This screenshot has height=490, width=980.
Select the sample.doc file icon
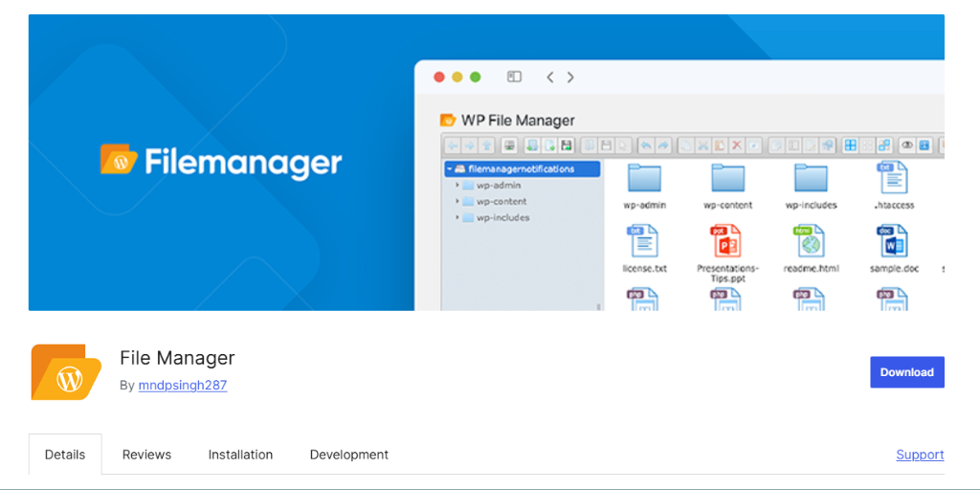(893, 241)
